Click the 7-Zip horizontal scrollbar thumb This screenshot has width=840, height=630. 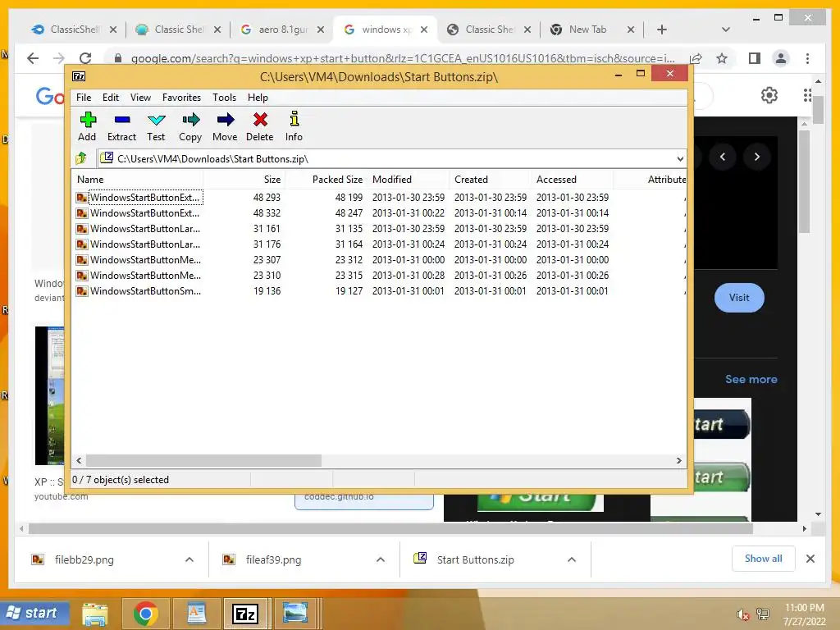[203, 461]
